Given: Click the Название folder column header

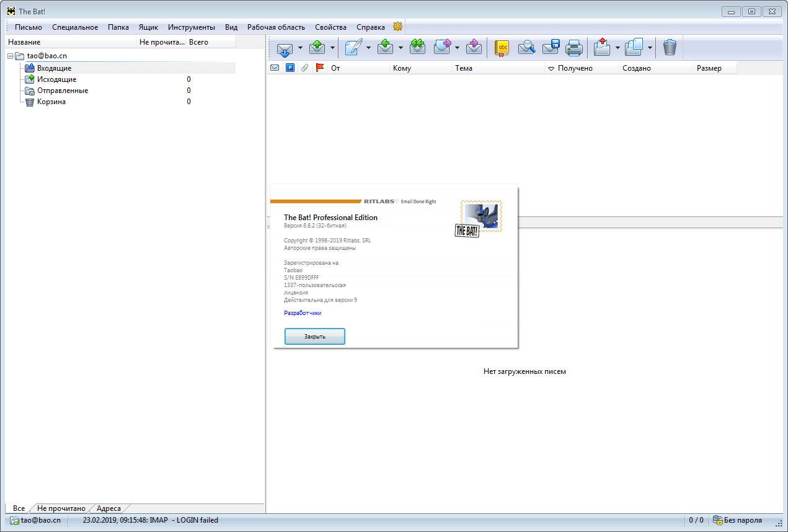Looking at the screenshot, I should [71, 42].
